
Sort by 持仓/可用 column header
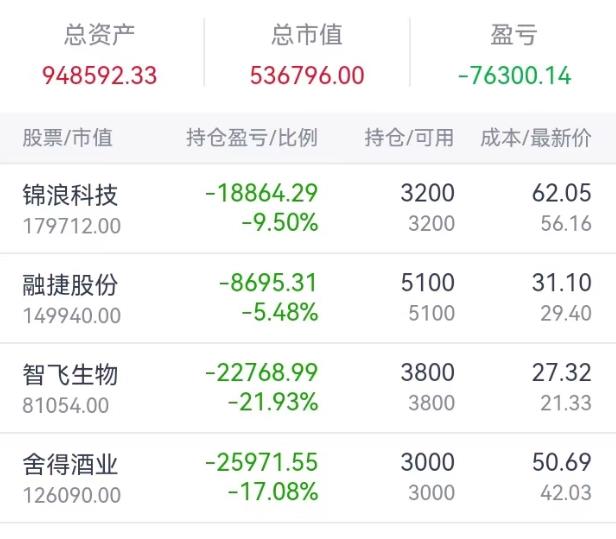[x=408, y=138]
